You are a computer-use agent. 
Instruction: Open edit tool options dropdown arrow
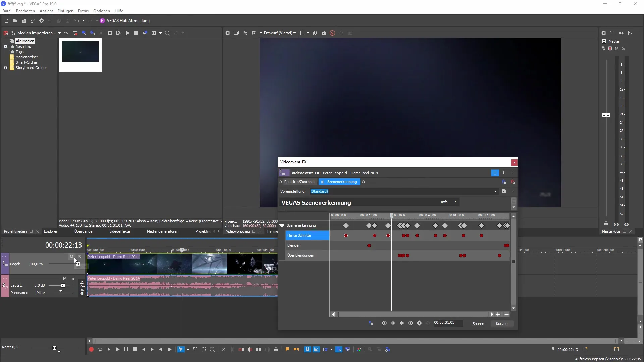[188, 349]
